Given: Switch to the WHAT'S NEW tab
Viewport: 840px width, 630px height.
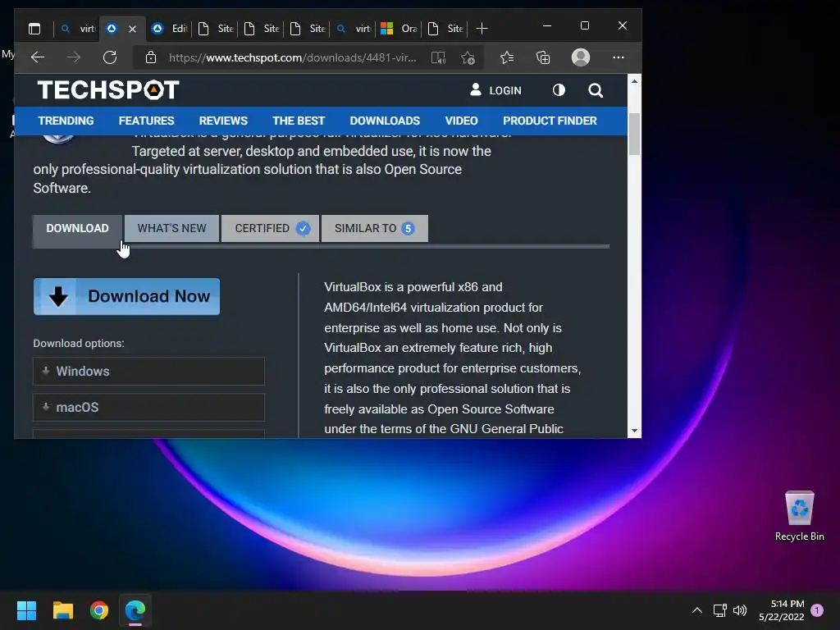Looking at the screenshot, I should pos(172,229).
